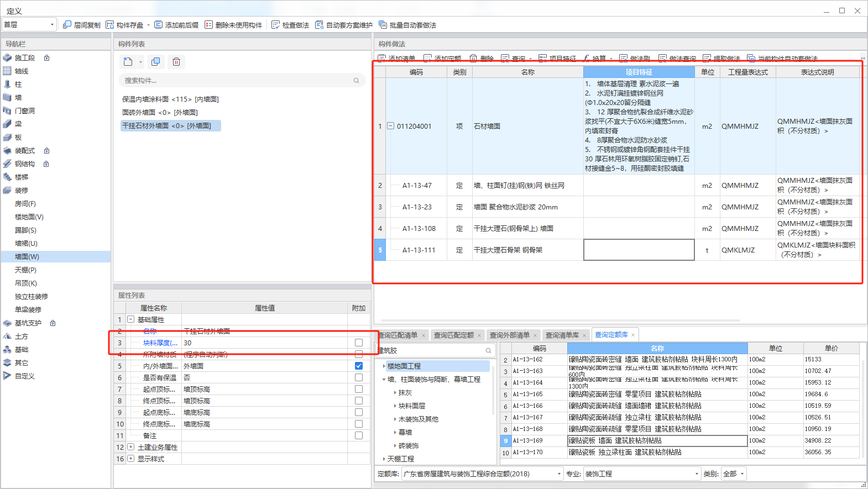868x489 pixels.
Task: Click search icon in the 建筑胶 search box
Action: (489, 351)
